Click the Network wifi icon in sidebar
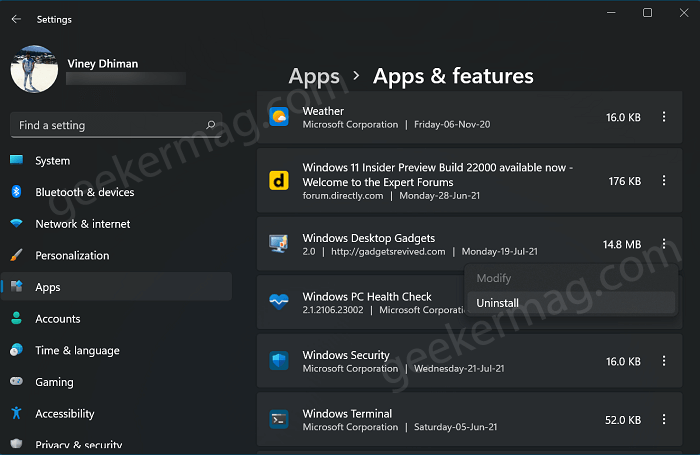The image size is (700, 455). tap(17, 223)
